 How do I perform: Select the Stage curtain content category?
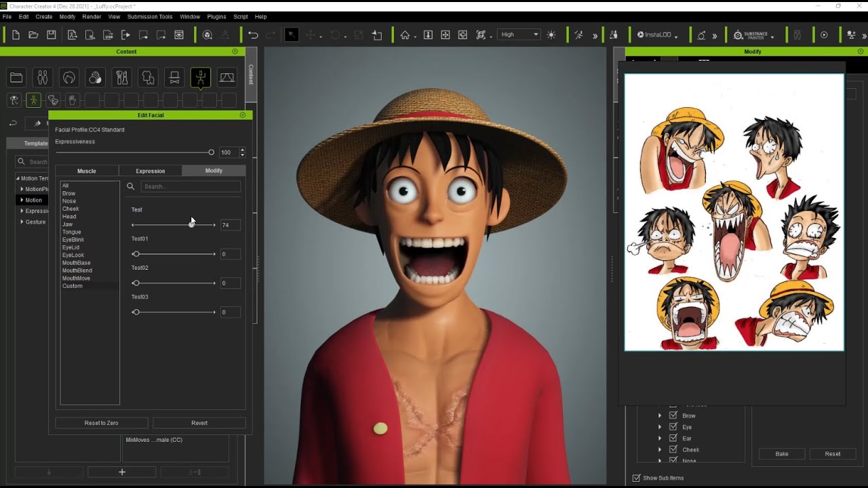coord(227,78)
